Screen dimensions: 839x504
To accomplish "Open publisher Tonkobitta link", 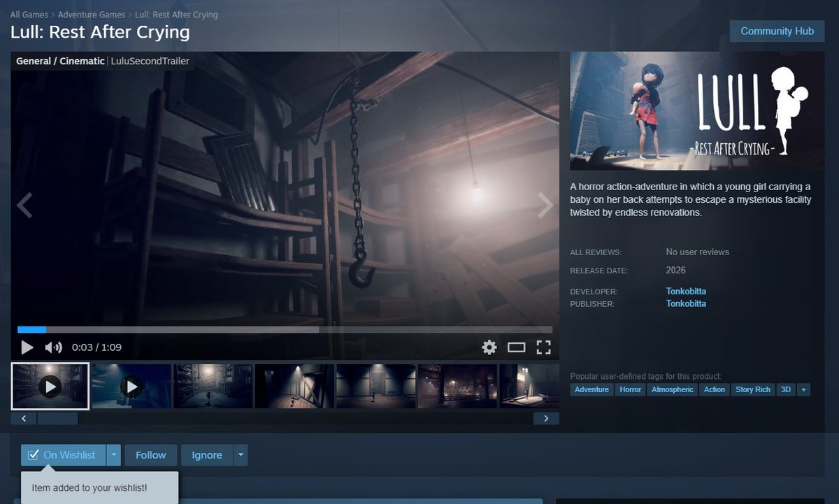I will (686, 303).
